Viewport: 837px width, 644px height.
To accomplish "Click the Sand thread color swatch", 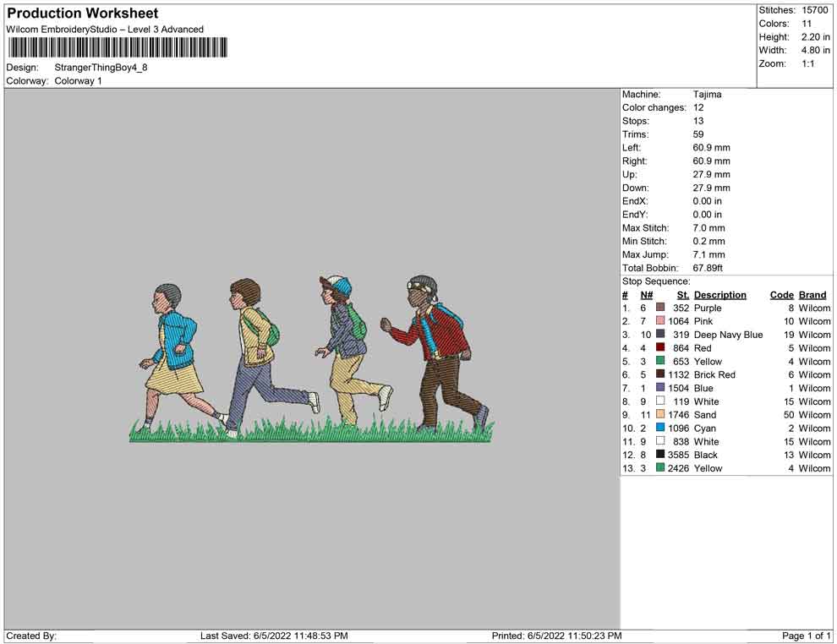I will (x=660, y=415).
